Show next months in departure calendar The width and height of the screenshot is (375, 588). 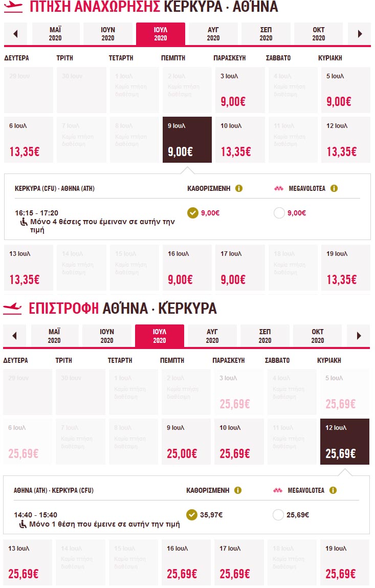point(360,34)
